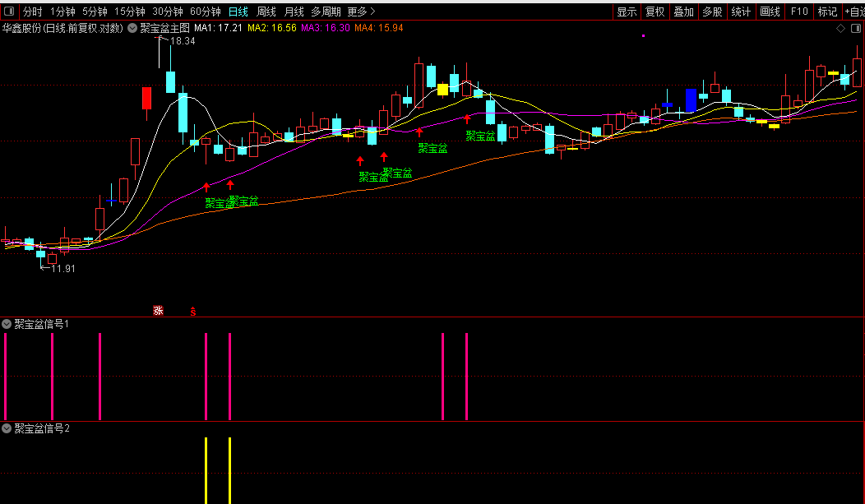Image resolution: width=865 pixels, height=504 pixels.
Task: Switch to 月线 monthly chart
Action: [x=294, y=12]
